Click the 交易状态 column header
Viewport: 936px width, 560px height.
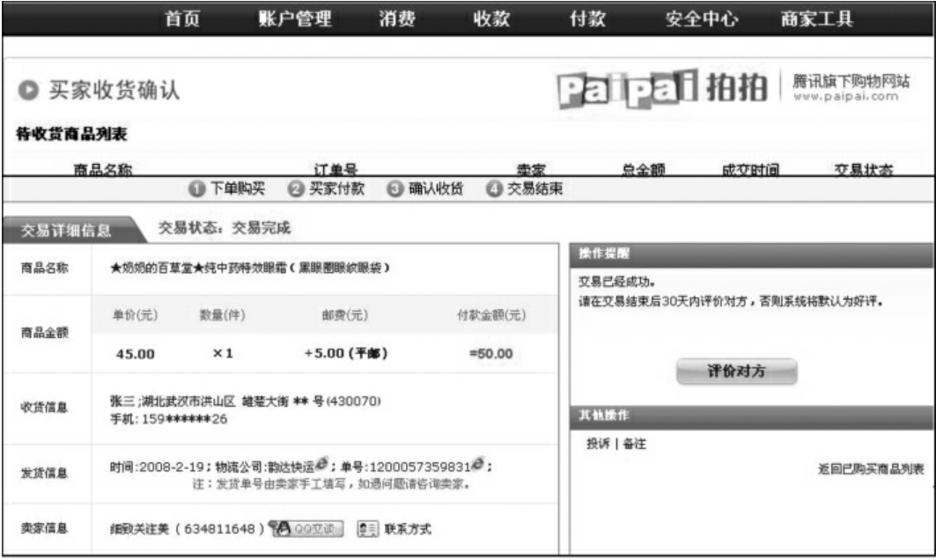(863, 170)
